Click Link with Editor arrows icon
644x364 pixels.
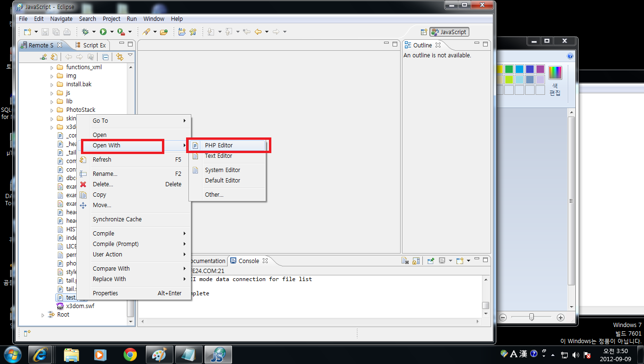(x=119, y=57)
